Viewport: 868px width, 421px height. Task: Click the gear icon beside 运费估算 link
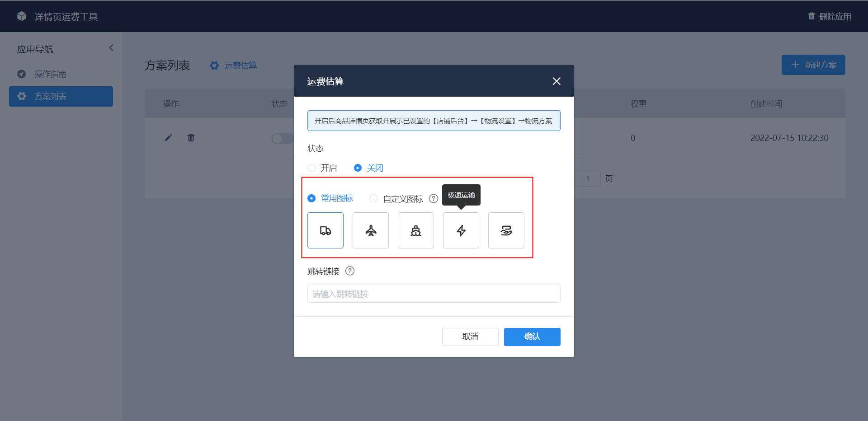pos(214,65)
